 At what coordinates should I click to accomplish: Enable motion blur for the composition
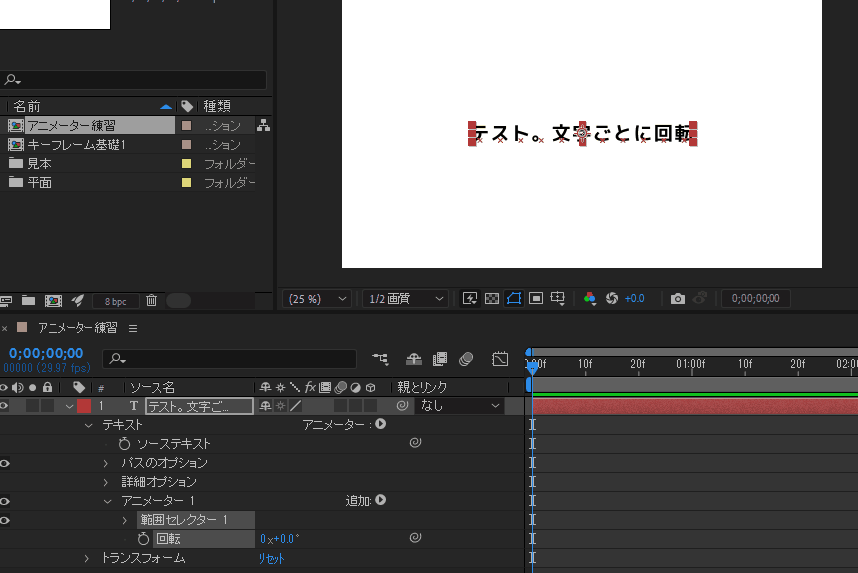pyautogui.click(x=466, y=359)
